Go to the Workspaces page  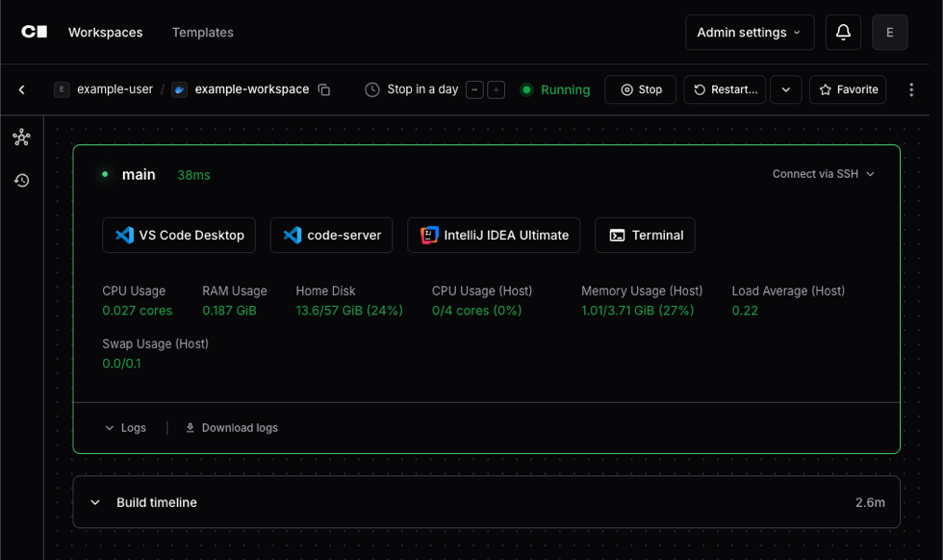(105, 32)
